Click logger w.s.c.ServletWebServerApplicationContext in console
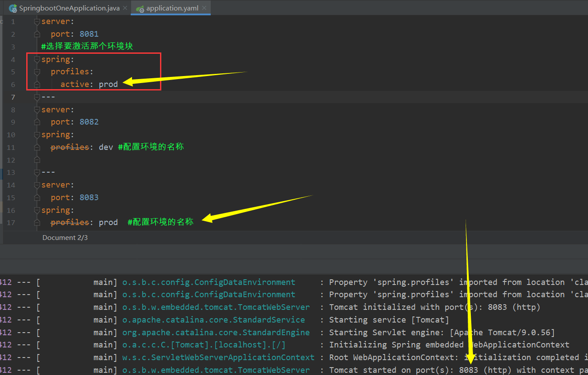This screenshot has width=588, height=375. (218, 358)
